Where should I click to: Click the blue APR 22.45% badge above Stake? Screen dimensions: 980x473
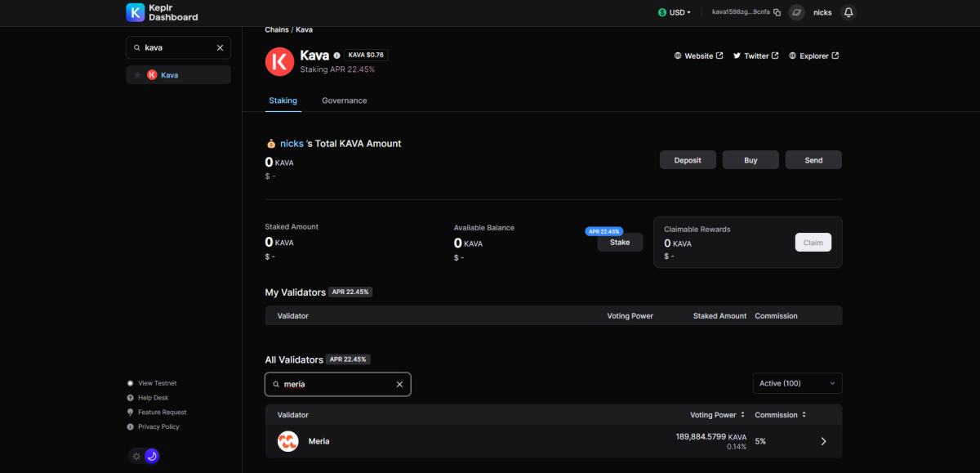point(604,231)
